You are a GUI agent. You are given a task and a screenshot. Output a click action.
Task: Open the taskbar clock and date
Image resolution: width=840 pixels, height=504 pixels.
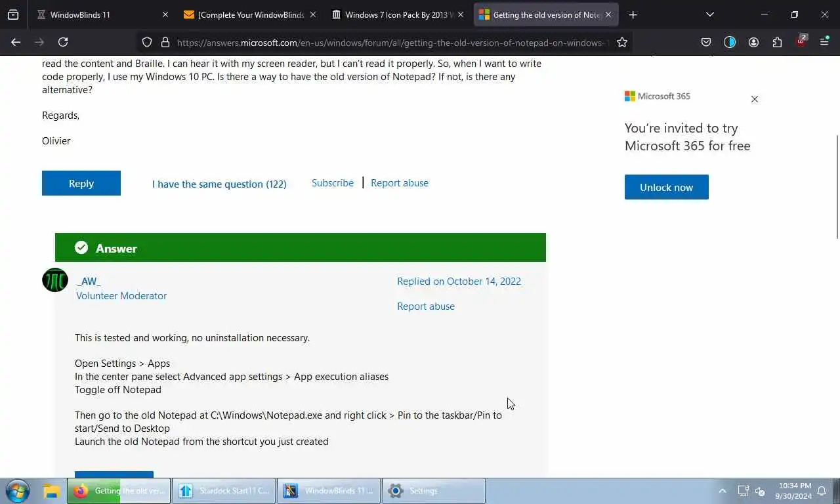coord(793,491)
